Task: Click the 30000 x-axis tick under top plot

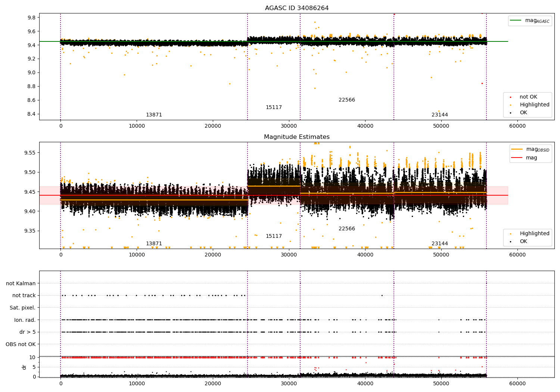Action: (x=289, y=126)
